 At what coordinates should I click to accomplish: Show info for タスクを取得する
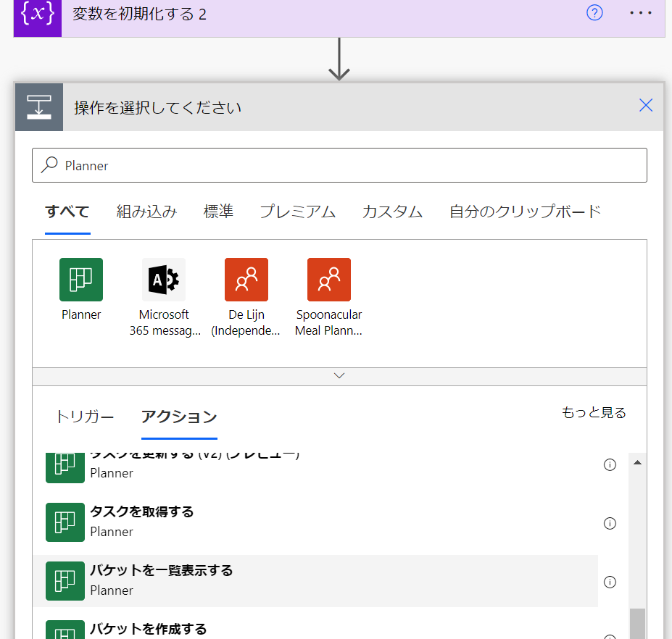coord(610,523)
